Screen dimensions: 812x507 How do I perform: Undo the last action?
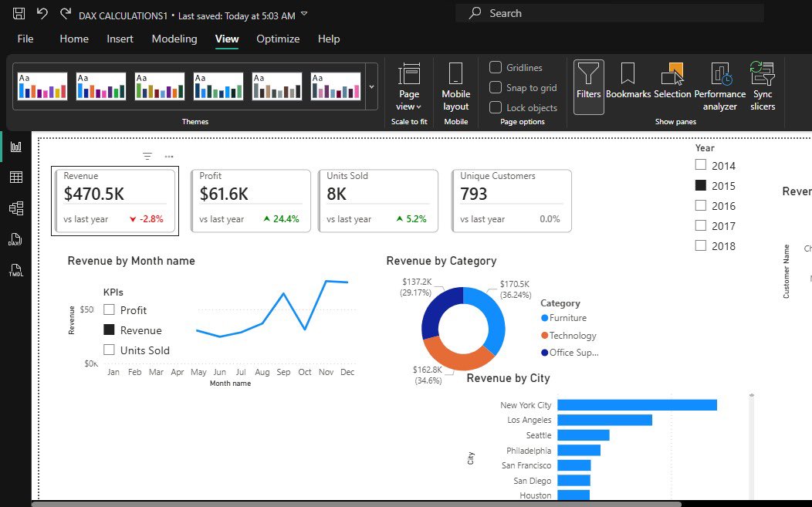point(42,14)
